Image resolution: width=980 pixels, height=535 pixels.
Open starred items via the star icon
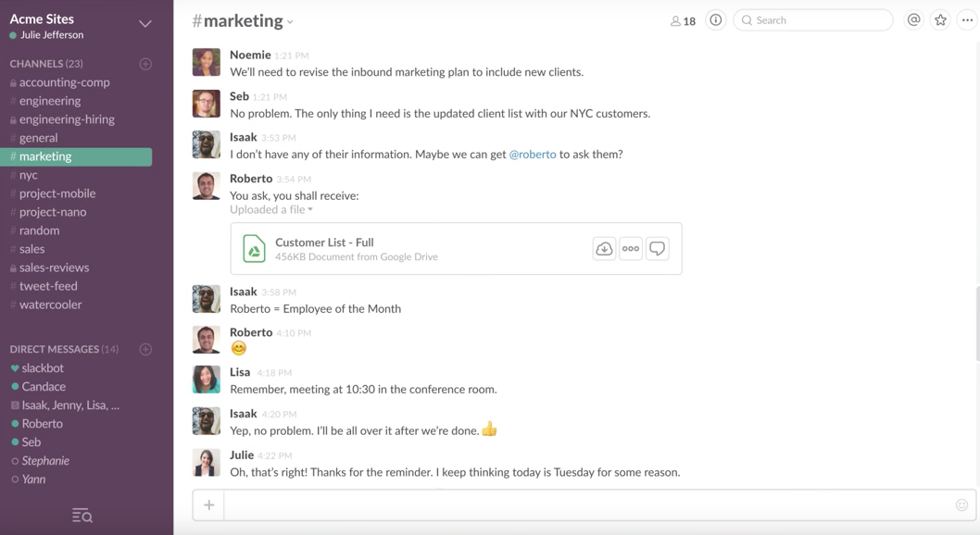point(940,20)
